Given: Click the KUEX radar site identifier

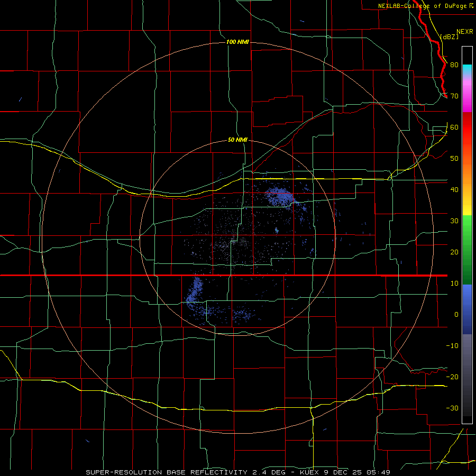Looking at the screenshot, I should point(309,472).
